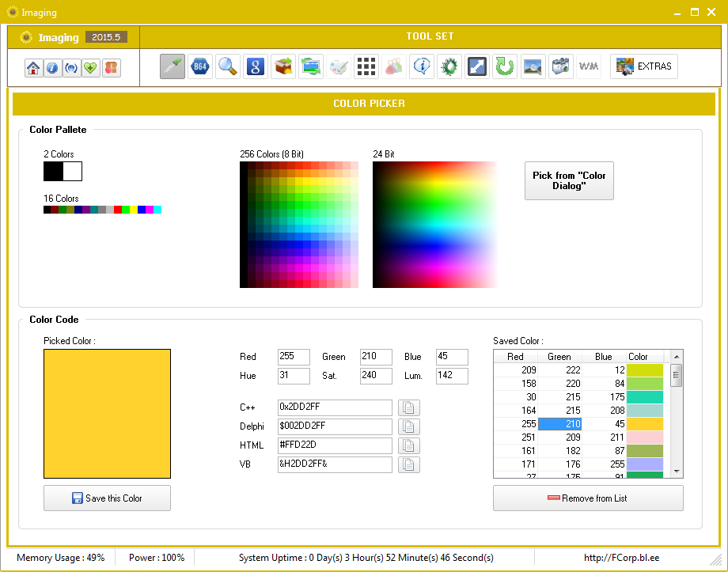
Task: Open the Google search tool icon
Action: (255, 66)
